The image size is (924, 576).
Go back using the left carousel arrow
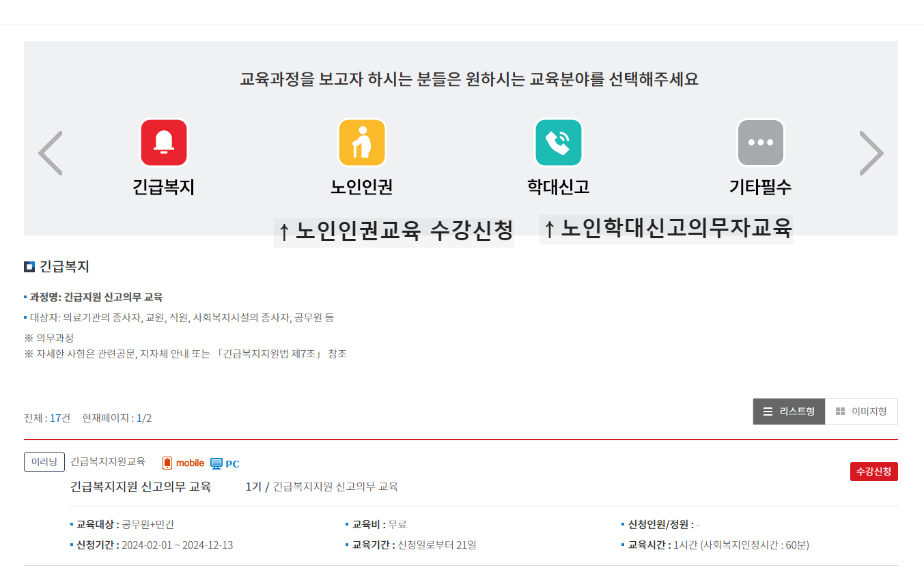[x=51, y=152]
